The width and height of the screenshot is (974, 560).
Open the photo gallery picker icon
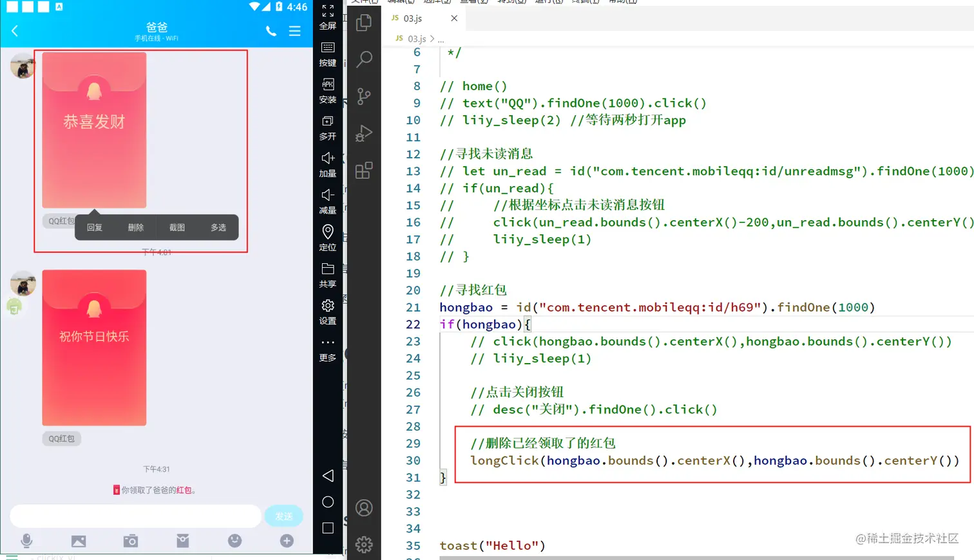coord(79,541)
